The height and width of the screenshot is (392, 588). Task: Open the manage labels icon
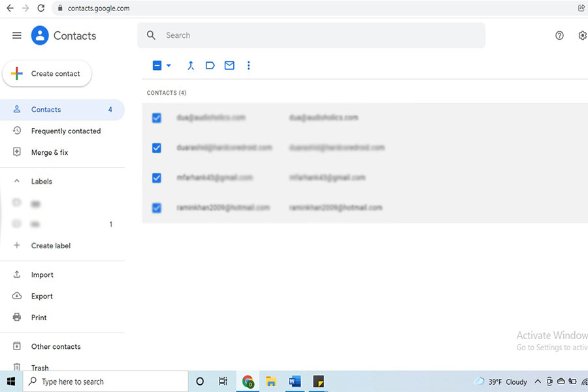click(210, 65)
